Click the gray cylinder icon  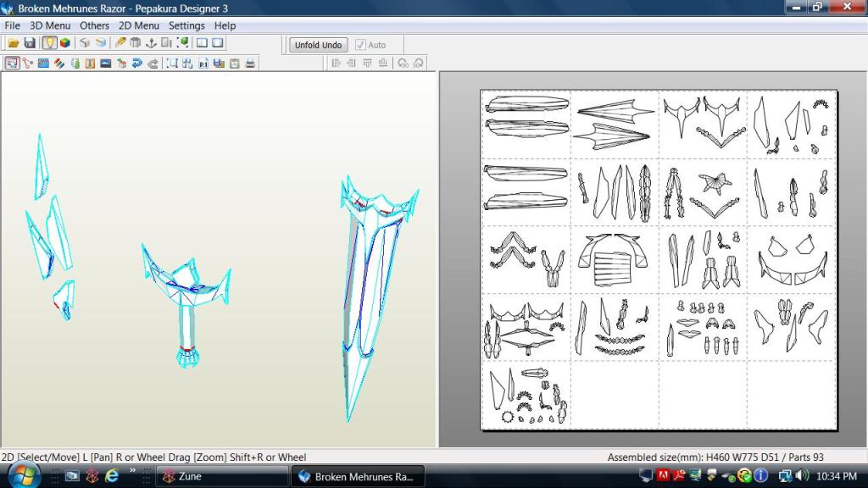tap(135, 42)
